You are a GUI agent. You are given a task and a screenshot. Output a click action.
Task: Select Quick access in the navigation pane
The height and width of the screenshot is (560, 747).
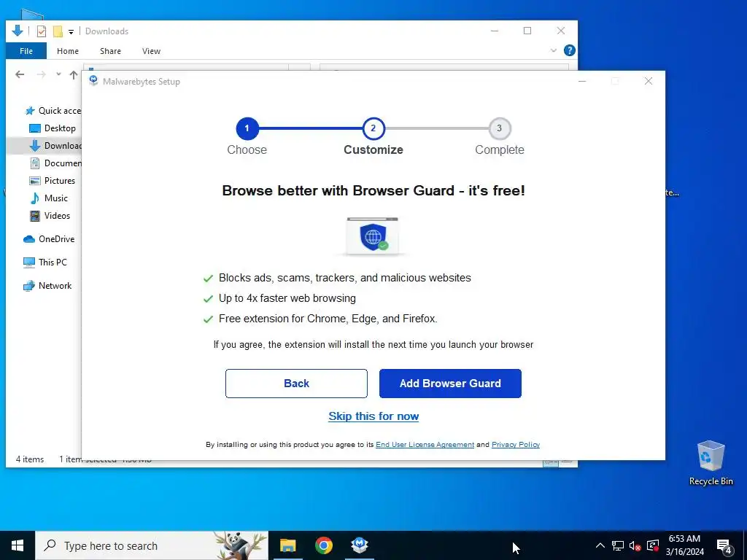(x=60, y=111)
